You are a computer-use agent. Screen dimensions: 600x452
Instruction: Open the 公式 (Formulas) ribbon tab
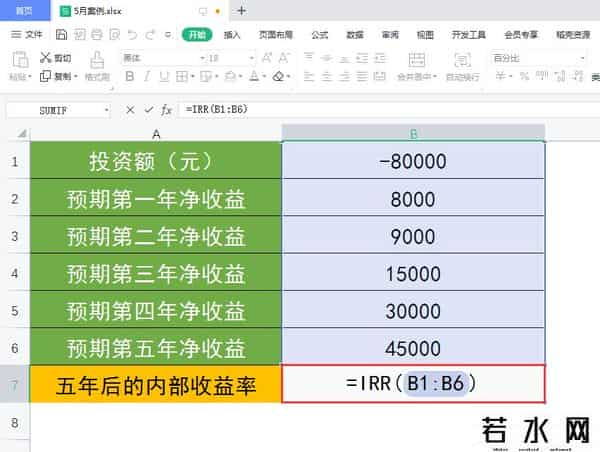319,34
